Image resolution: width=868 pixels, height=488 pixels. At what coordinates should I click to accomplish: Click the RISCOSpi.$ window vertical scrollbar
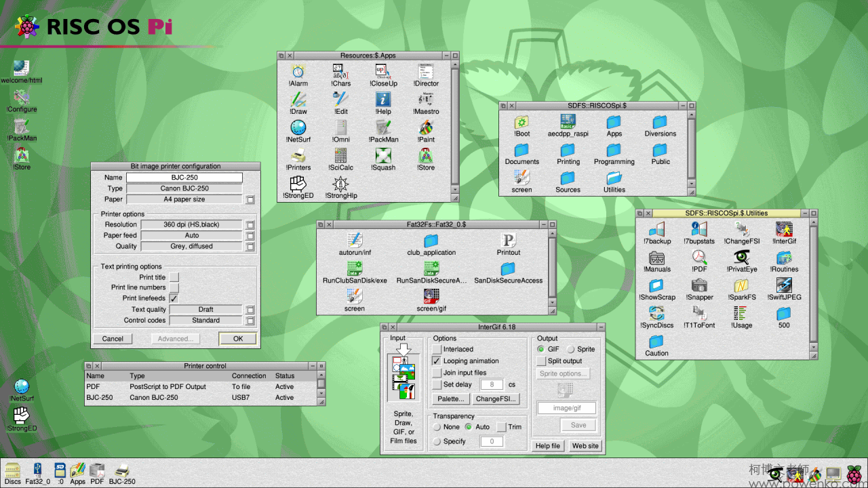pyautogui.click(x=692, y=149)
